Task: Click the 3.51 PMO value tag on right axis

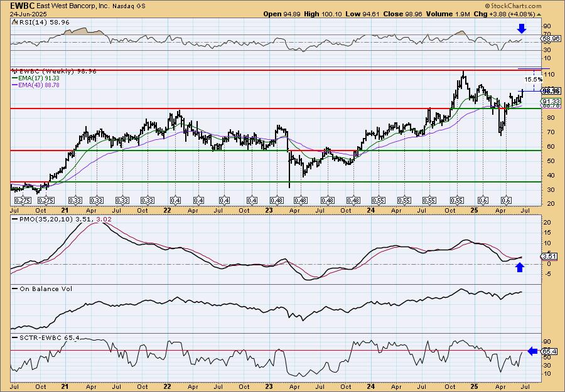Action: coord(550,257)
